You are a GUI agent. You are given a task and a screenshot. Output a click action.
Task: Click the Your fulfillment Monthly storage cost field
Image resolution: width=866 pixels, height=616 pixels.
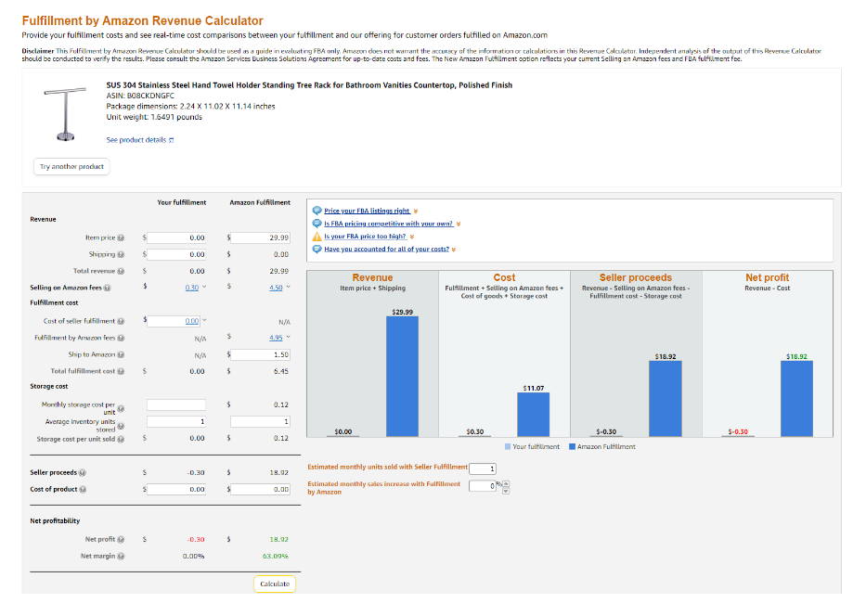pos(176,404)
